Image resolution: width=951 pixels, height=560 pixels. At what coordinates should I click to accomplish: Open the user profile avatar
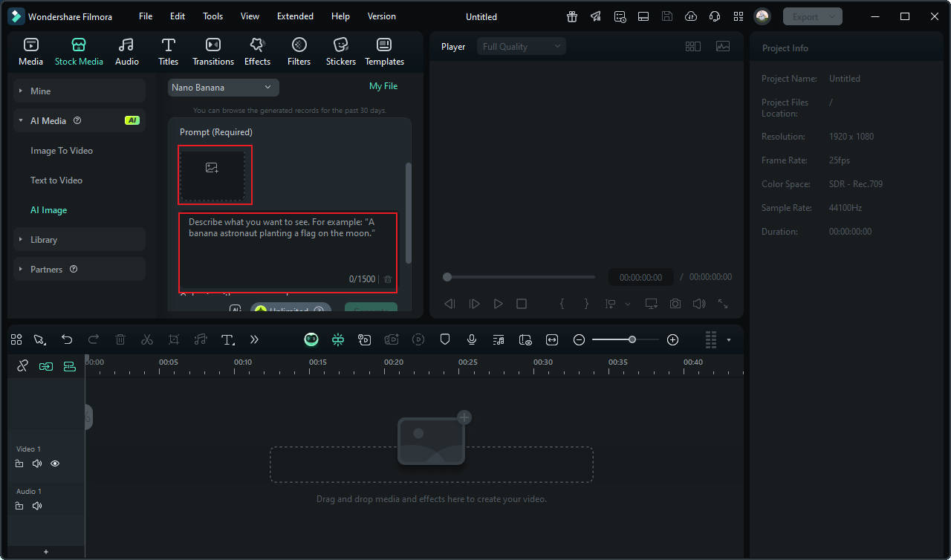[762, 16]
